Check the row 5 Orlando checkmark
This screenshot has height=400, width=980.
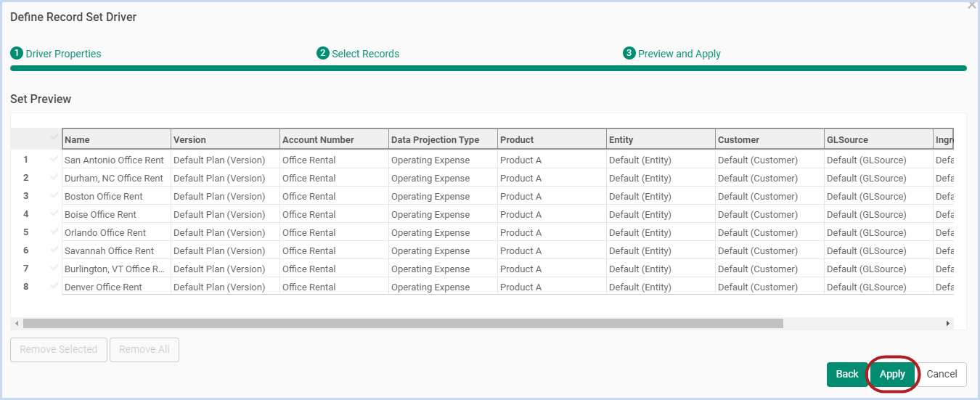54,232
